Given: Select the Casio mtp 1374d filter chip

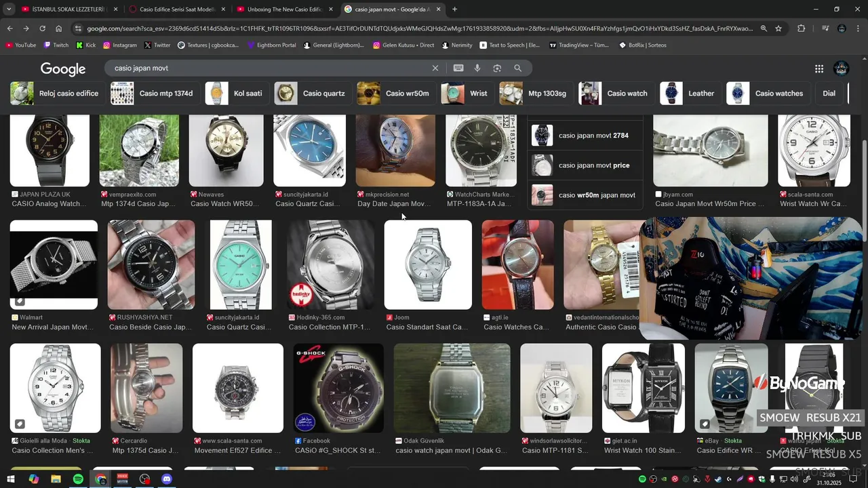Looking at the screenshot, I should 154,94.
